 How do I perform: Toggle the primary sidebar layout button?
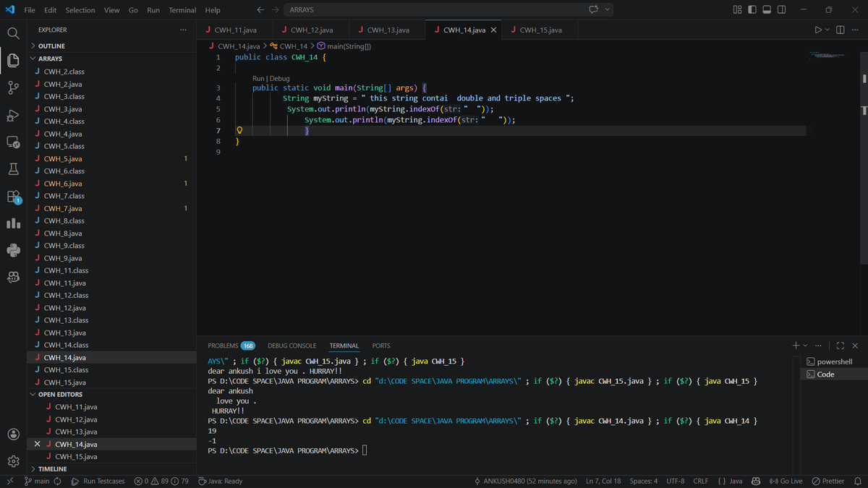tap(752, 9)
